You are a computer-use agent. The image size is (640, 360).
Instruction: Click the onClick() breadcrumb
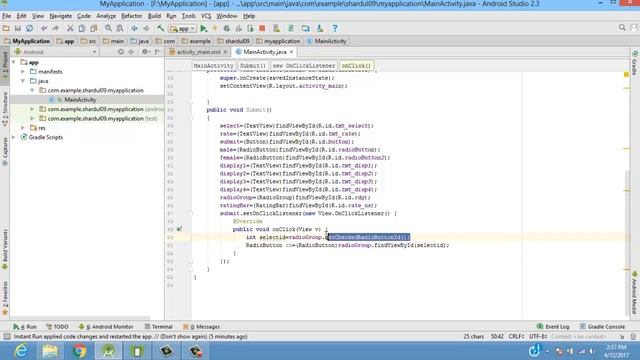tap(356, 65)
